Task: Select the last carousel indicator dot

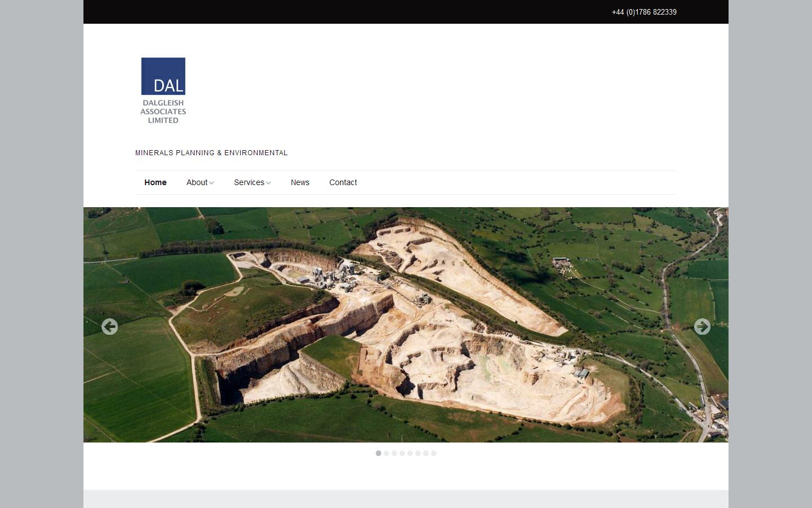Action: point(434,453)
